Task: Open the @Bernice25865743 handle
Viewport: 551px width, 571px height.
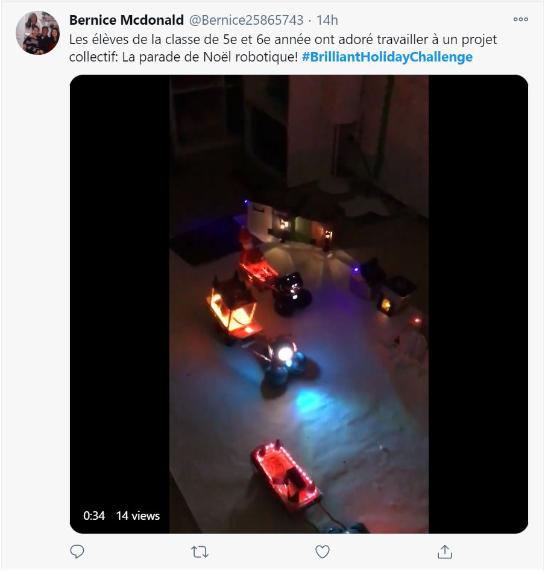Action: click(x=246, y=20)
